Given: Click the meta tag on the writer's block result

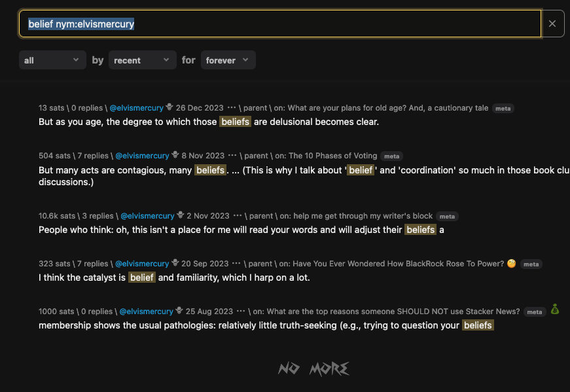Looking at the screenshot, I should [x=447, y=217].
